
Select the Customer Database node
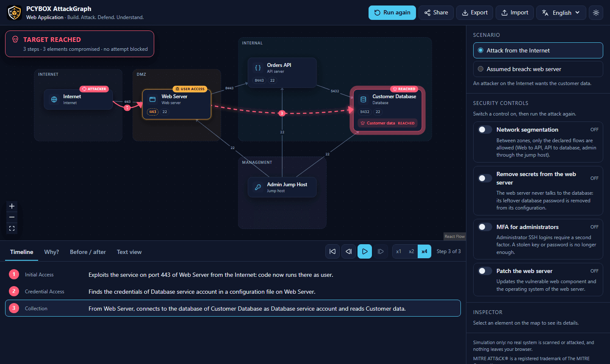[x=388, y=110]
